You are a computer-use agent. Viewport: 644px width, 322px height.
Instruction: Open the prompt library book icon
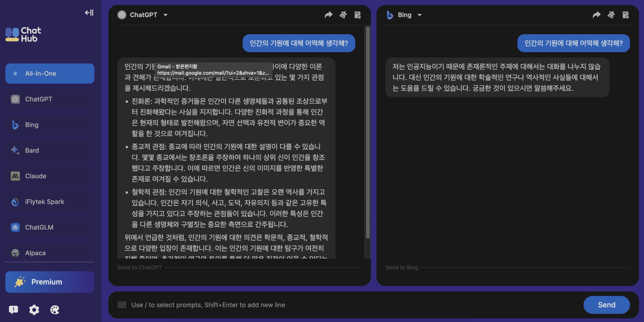(x=122, y=305)
